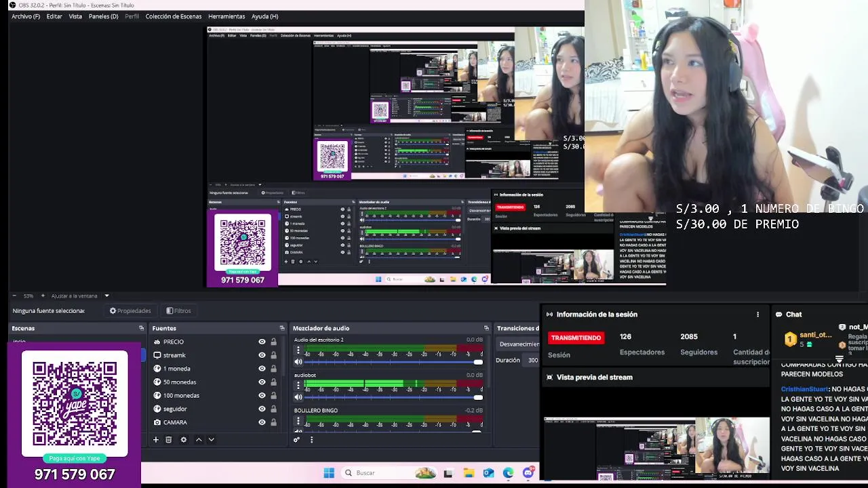
Task: Click CristhianStuart username in chat
Action: (x=804, y=389)
